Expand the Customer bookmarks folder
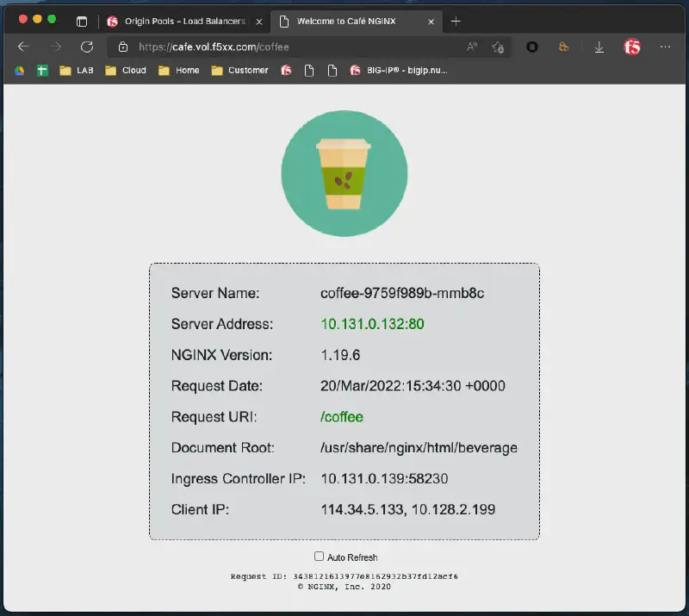 pos(239,71)
